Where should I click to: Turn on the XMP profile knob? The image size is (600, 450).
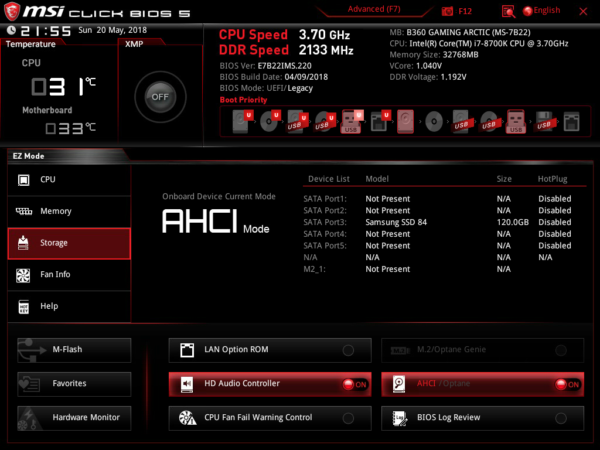[160, 97]
